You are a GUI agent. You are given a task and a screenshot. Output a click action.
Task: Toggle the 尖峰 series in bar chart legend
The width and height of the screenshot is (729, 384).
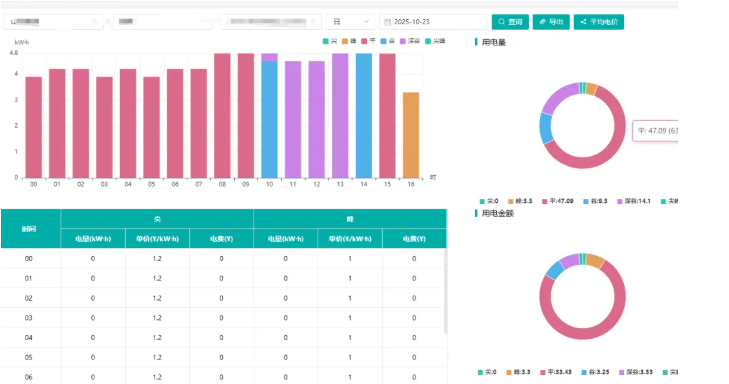(435, 41)
